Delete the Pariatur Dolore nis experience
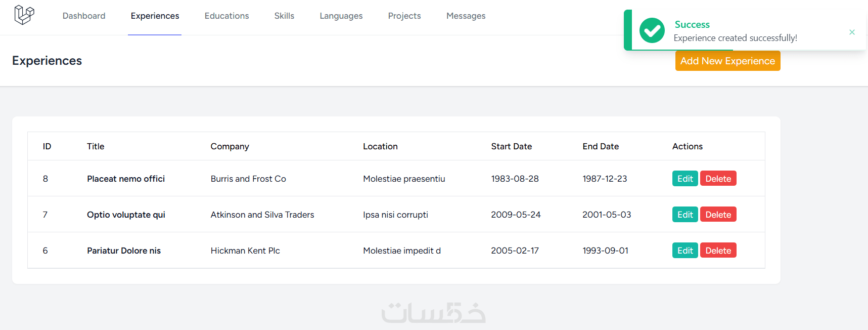 click(x=718, y=251)
